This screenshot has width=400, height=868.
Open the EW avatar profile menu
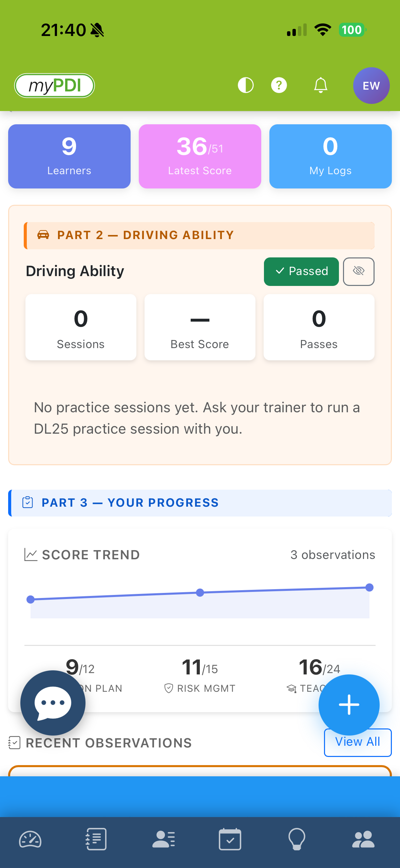(x=371, y=86)
